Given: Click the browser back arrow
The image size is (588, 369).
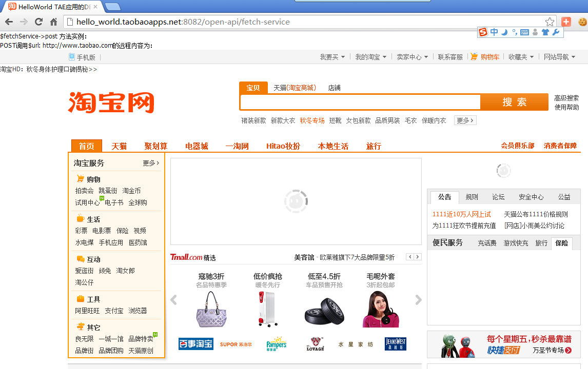Looking at the screenshot, I should 9,22.
